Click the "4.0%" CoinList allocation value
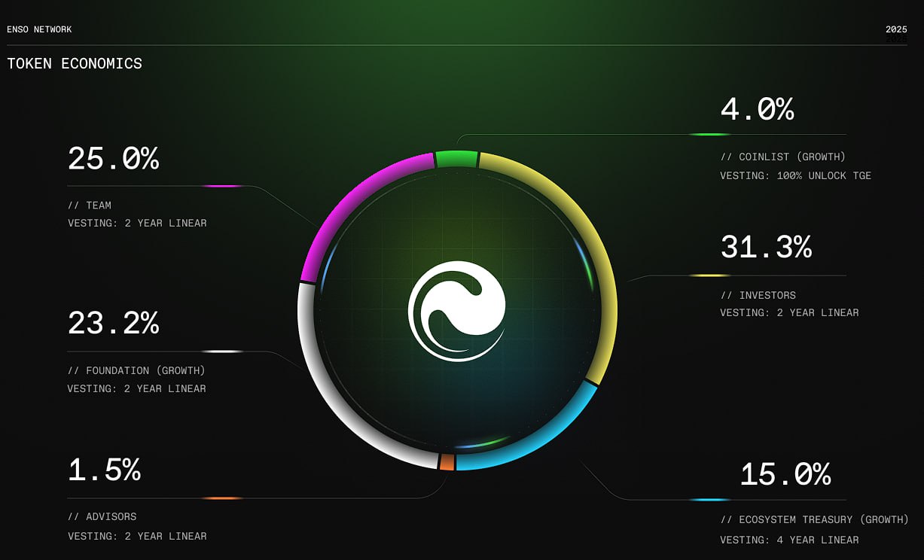Screen dimensions: 924x560 click(x=757, y=110)
